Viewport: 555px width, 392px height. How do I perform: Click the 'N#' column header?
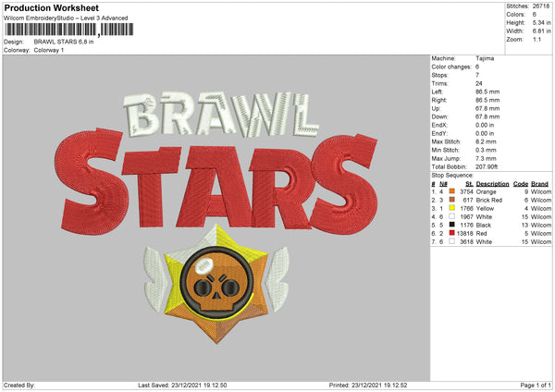[443, 184]
